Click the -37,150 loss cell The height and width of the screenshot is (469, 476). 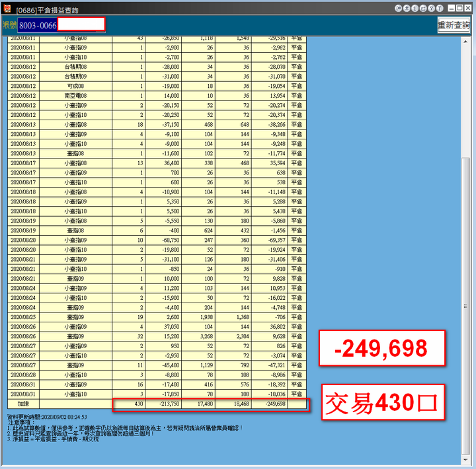pyautogui.click(x=163, y=125)
